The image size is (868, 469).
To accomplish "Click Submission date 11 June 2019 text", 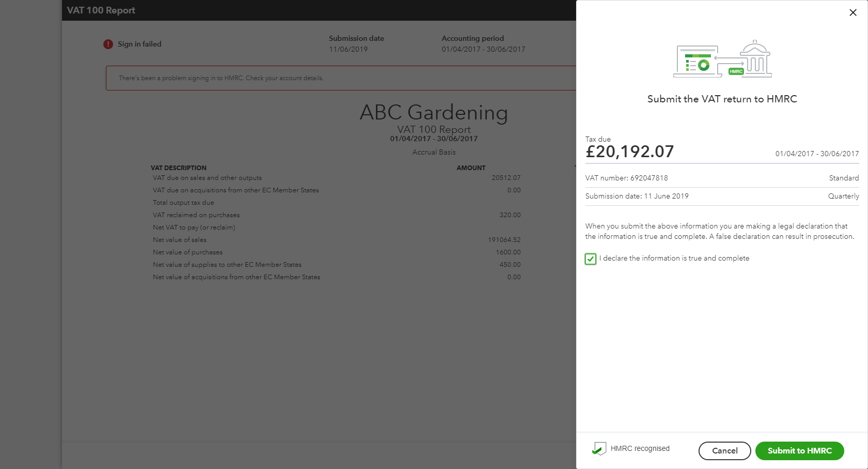I will click(637, 196).
